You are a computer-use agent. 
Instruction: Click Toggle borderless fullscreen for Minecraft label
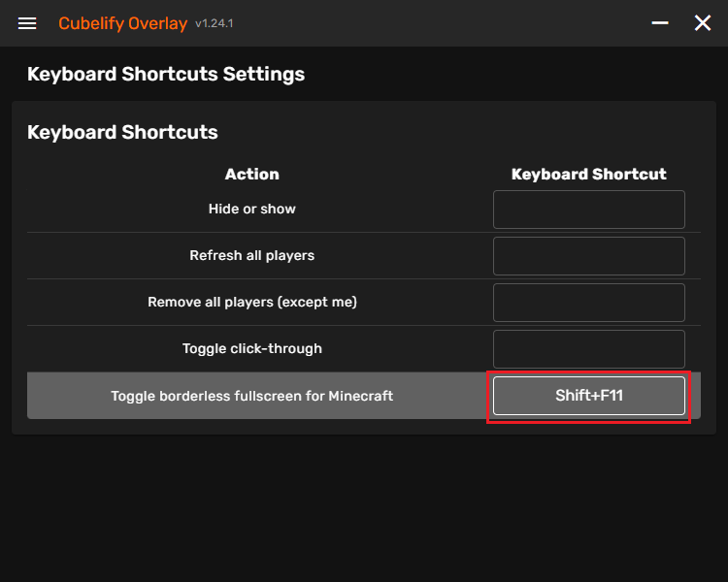252,396
